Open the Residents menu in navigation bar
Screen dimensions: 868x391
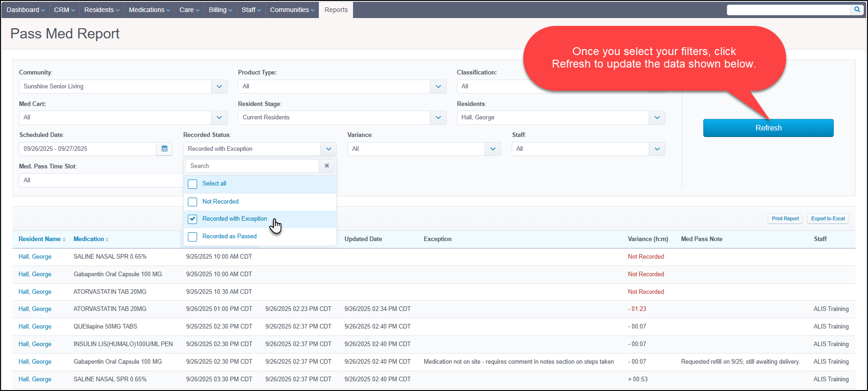pos(101,10)
